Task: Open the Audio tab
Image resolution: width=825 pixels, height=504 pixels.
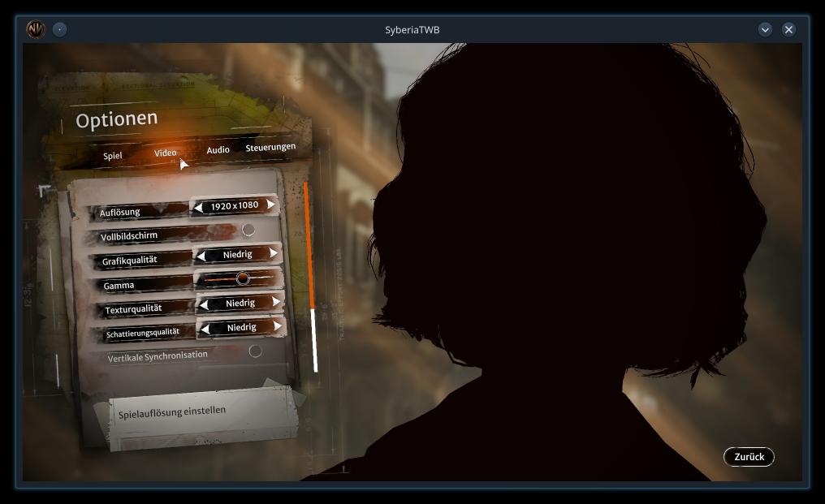Action: click(218, 150)
